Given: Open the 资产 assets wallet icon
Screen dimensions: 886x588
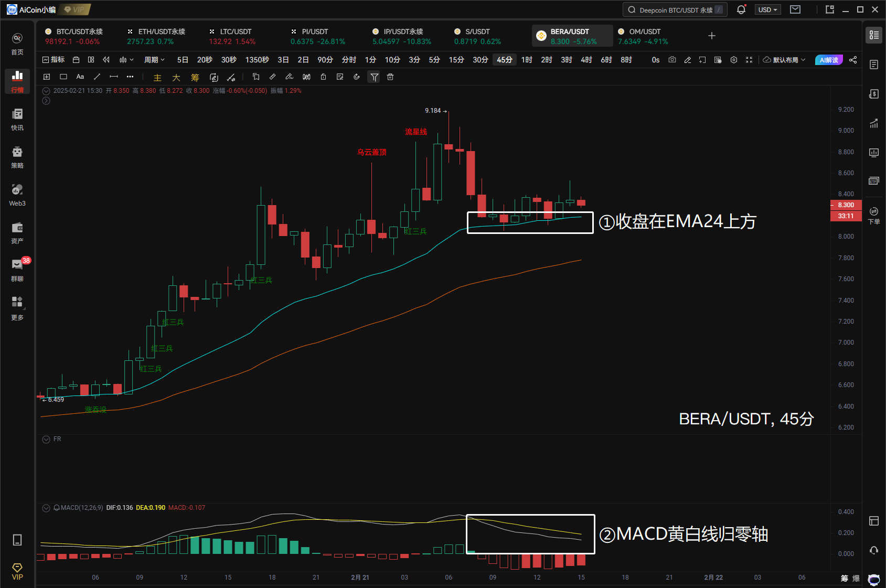Looking at the screenshot, I should point(17,232).
